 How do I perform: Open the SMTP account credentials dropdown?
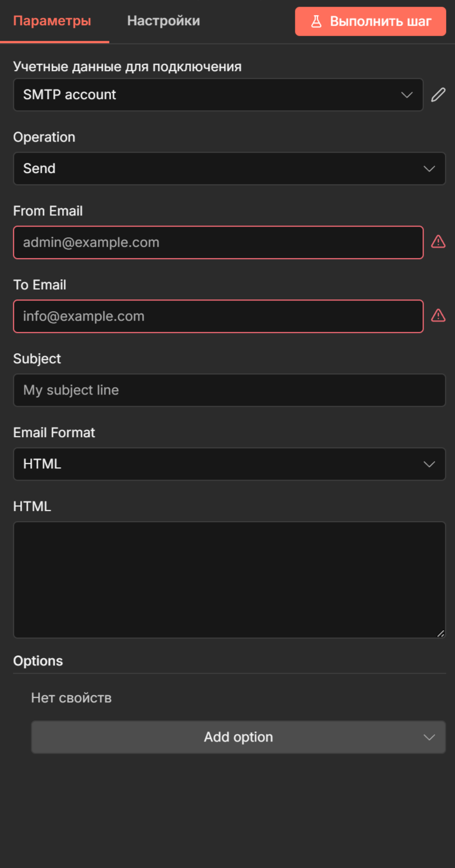[218, 95]
